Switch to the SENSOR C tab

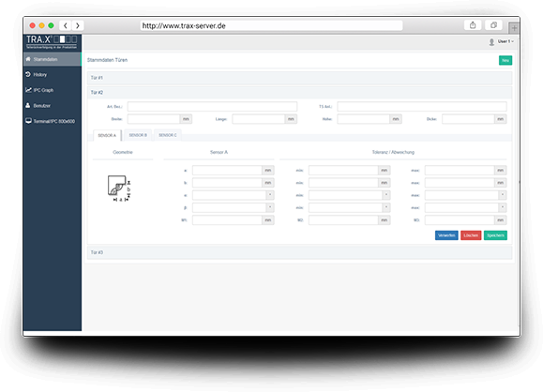pyautogui.click(x=168, y=135)
